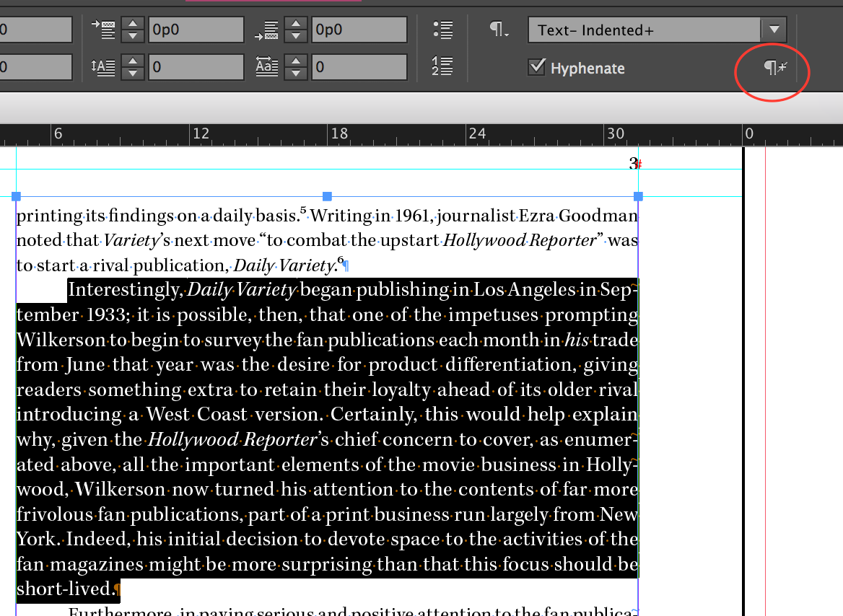Click the 12 mark on the horizontal ruler
843x616 pixels.
click(x=201, y=133)
